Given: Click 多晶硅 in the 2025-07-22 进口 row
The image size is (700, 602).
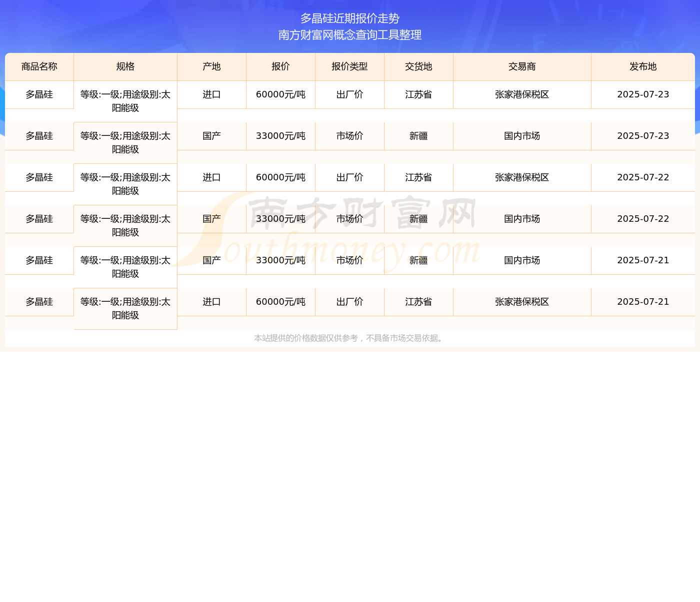Looking at the screenshot, I should pyautogui.click(x=39, y=177).
